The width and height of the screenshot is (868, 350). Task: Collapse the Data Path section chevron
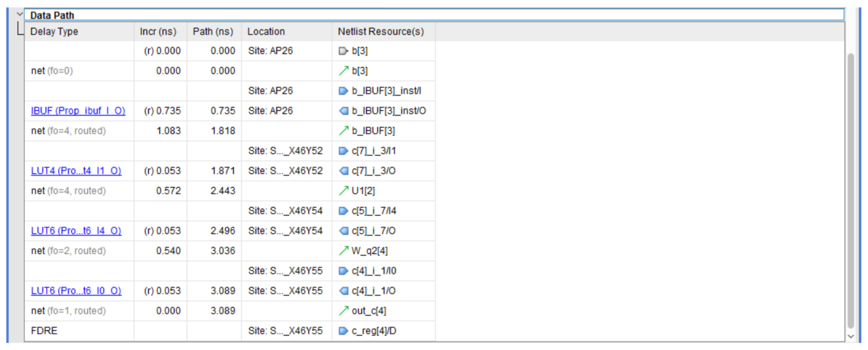coord(20,14)
